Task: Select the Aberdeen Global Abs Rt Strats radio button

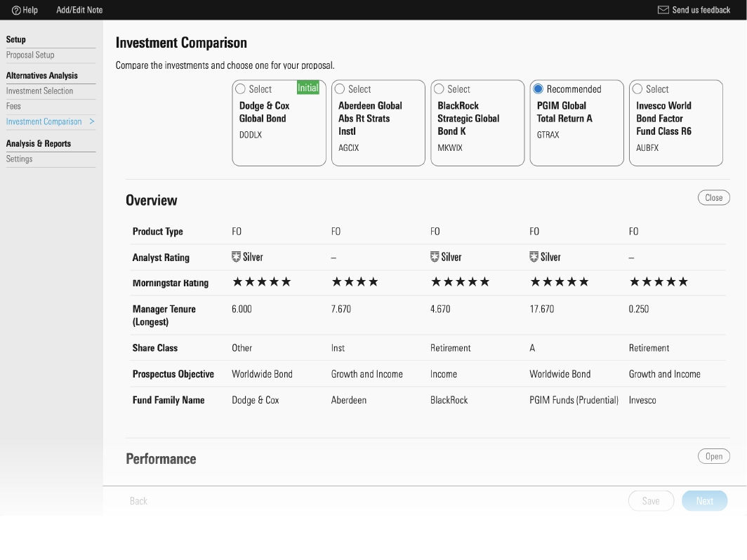Action: (340, 89)
